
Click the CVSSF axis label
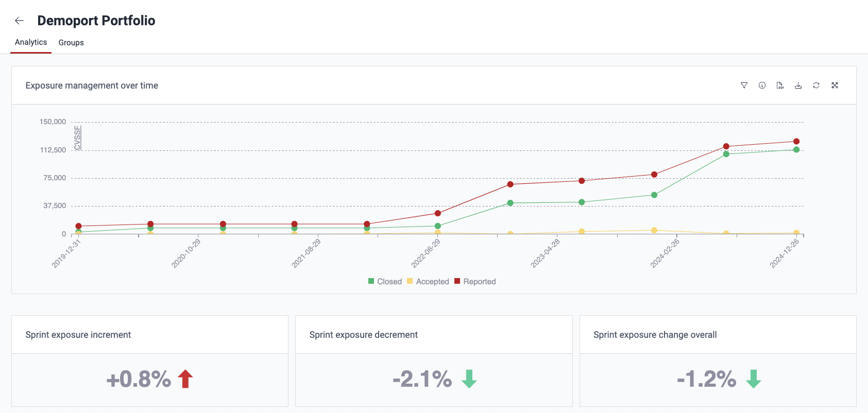click(77, 138)
